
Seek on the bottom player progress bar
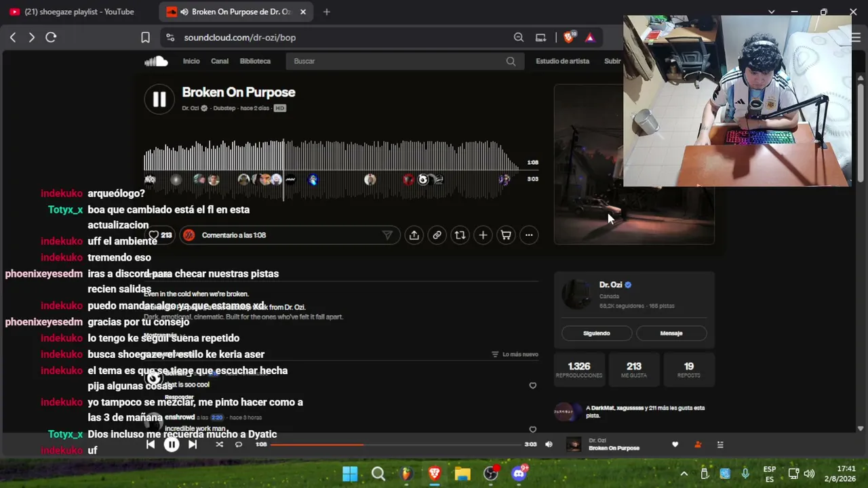point(395,445)
